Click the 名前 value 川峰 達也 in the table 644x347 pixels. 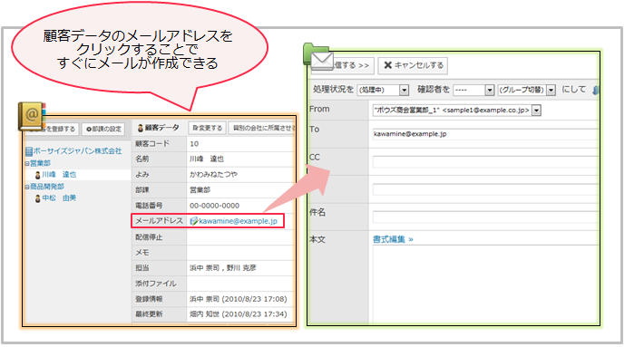[207, 159]
